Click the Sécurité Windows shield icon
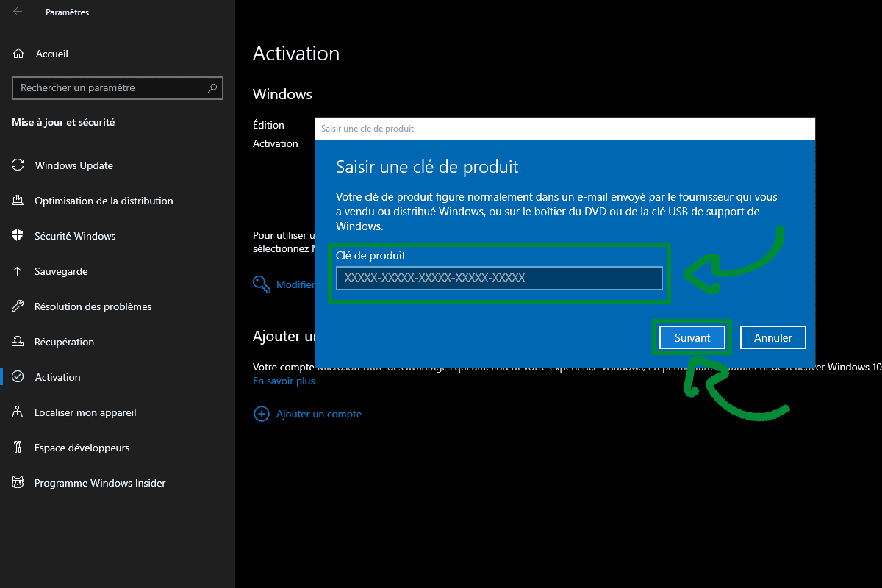Screen dimensions: 882x588 click(18, 236)
